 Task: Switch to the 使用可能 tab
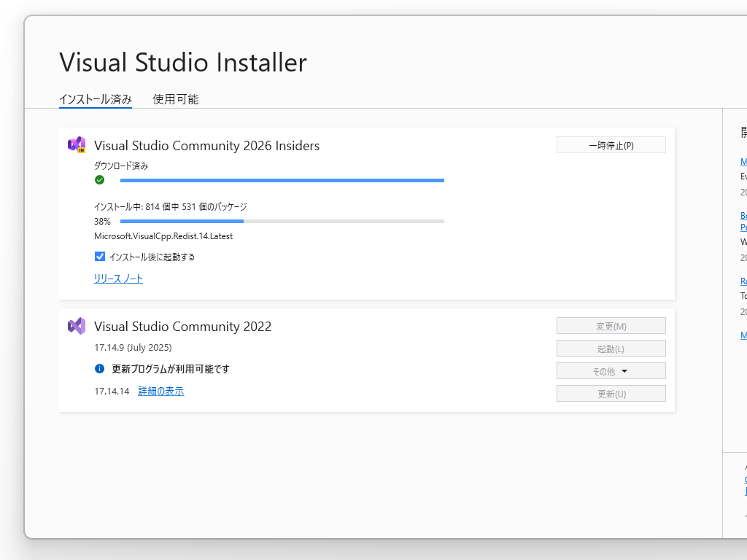[x=175, y=100]
